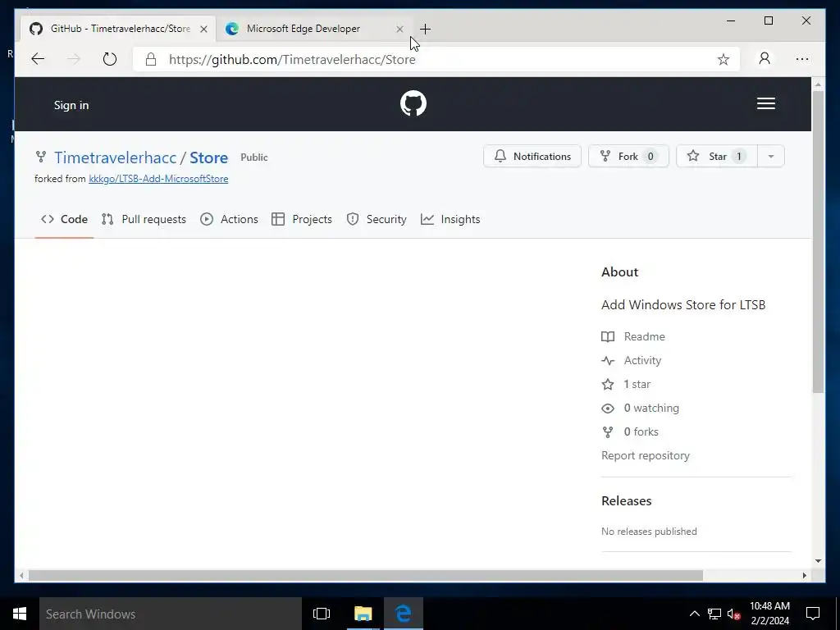This screenshot has height=630, width=840.
Task: Expand the Star lists dropdown arrow
Action: [x=771, y=157]
